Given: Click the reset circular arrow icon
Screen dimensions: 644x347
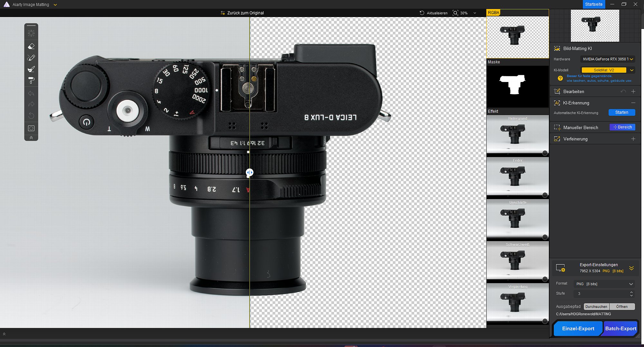Looking at the screenshot, I should pos(31,115).
